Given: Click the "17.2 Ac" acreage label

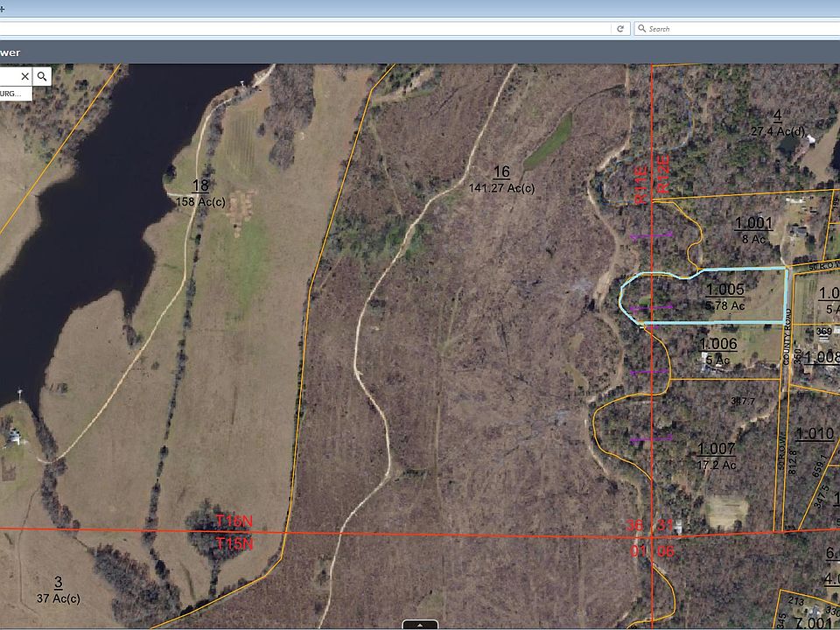Looking at the screenshot, I should click(x=717, y=465).
